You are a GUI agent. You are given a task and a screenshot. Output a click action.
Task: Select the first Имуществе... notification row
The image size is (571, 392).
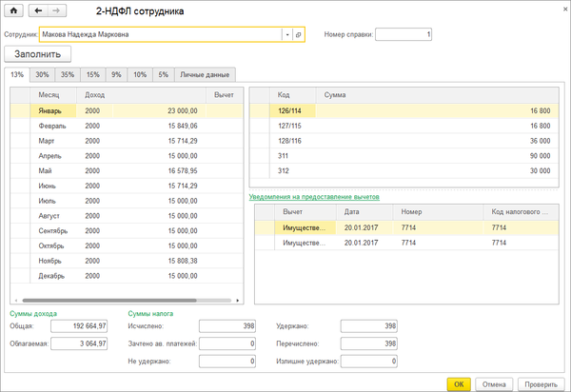[406, 227]
